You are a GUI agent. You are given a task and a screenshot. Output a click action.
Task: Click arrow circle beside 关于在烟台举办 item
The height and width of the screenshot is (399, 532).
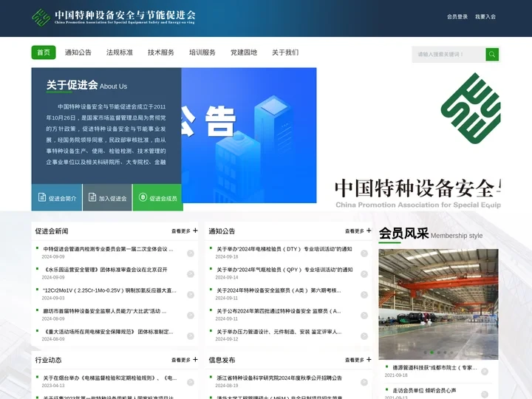pyautogui.click(x=191, y=383)
